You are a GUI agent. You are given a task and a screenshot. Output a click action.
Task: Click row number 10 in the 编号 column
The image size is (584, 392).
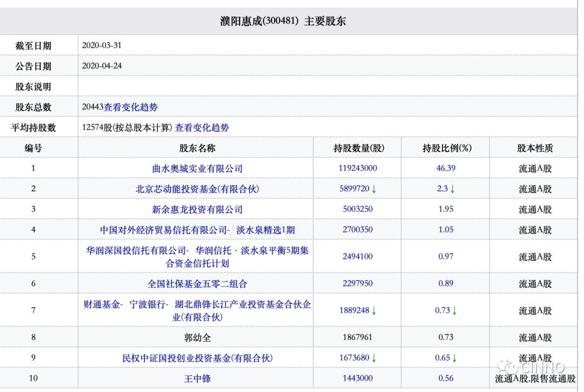coord(33,378)
